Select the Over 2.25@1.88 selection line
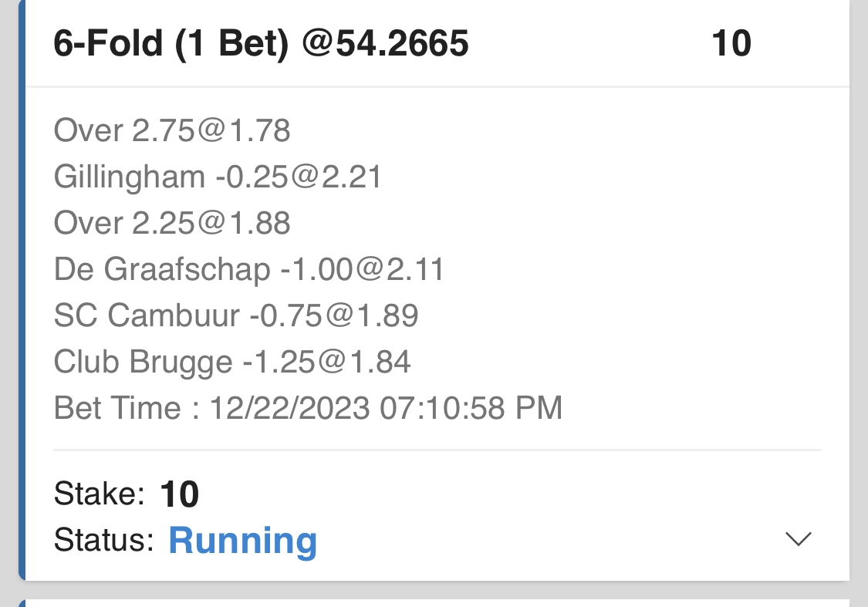This screenshot has height=607, width=868. 172,224
